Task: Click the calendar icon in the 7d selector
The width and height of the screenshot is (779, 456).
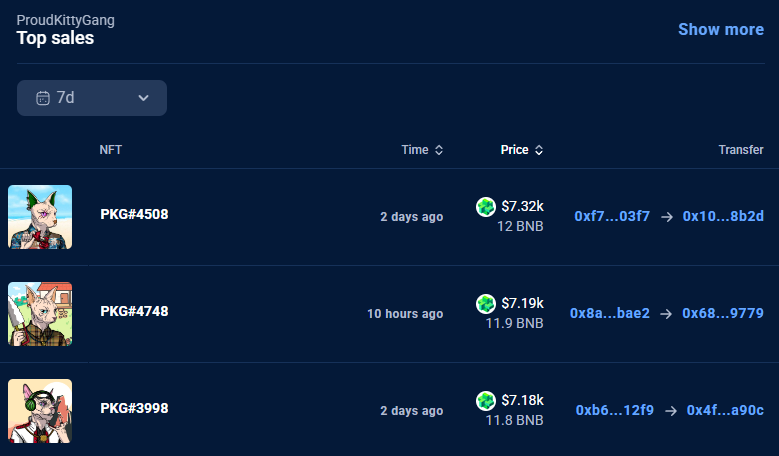Action: tap(43, 98)
